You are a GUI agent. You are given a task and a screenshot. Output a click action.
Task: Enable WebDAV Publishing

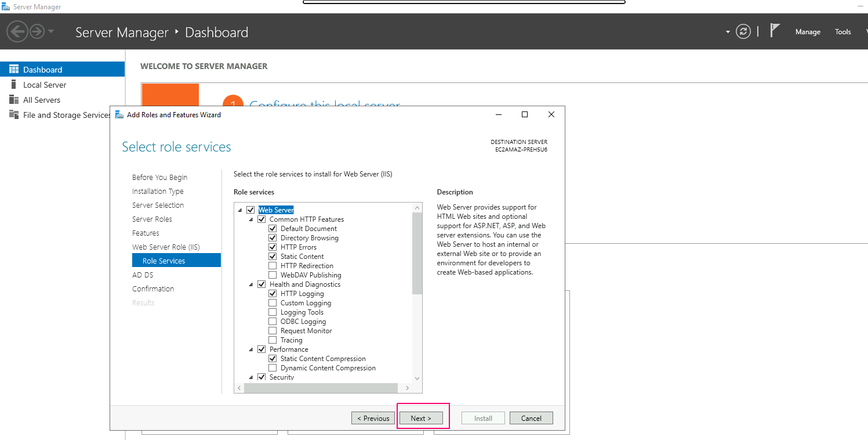(x=273, y=275)
